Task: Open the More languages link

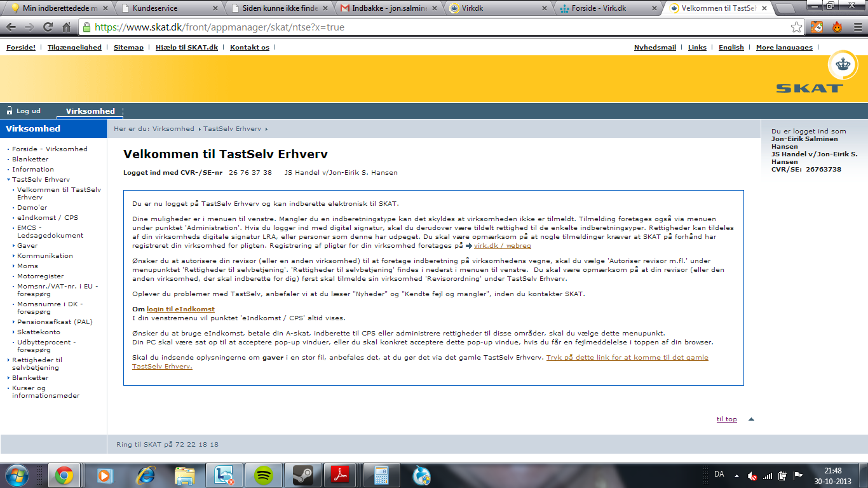Action: click(x=784, y=48)
